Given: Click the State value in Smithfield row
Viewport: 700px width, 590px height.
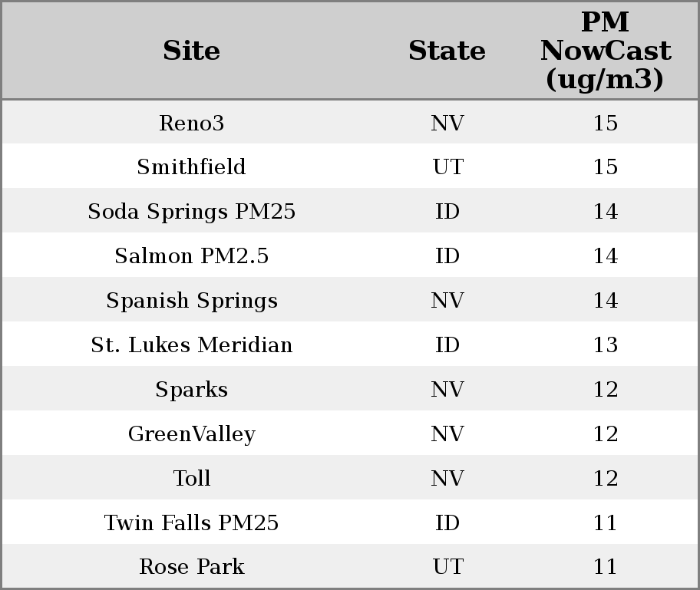Looking at the screenshot, I should point(447,167).
